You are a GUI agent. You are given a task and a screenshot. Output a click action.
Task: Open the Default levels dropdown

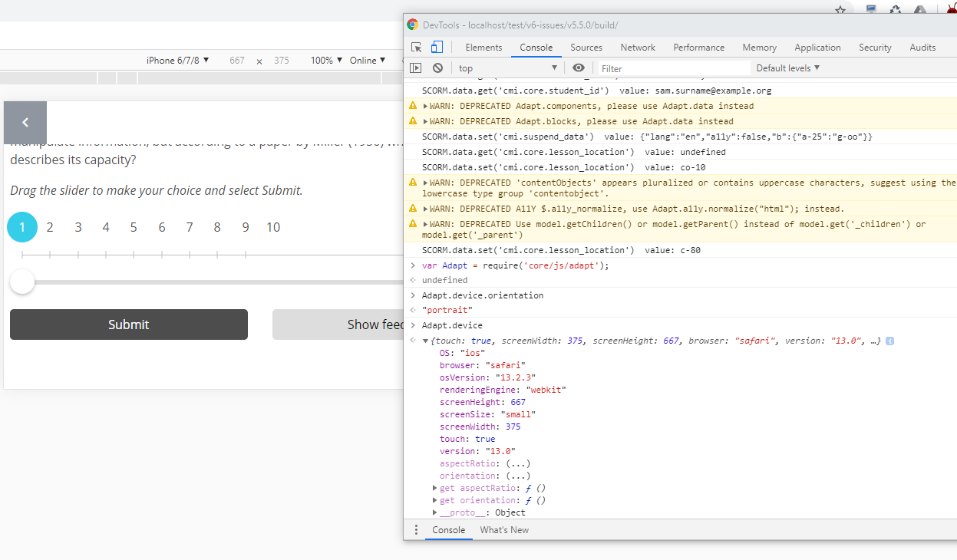[x=787, y=68]
